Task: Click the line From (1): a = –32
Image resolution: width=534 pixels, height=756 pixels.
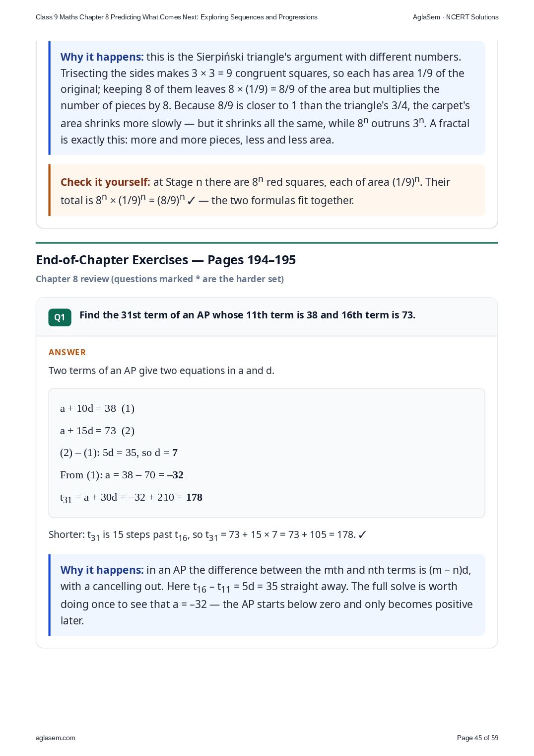Action: (x=122, y=475)
